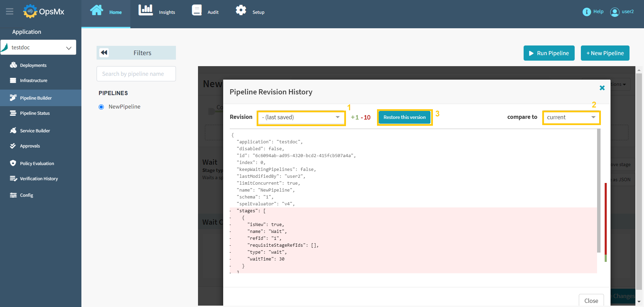Click the Search by pipeline name field
Image resolution: width=644 pixels, height=307 pixels.
tap(136, 74)
